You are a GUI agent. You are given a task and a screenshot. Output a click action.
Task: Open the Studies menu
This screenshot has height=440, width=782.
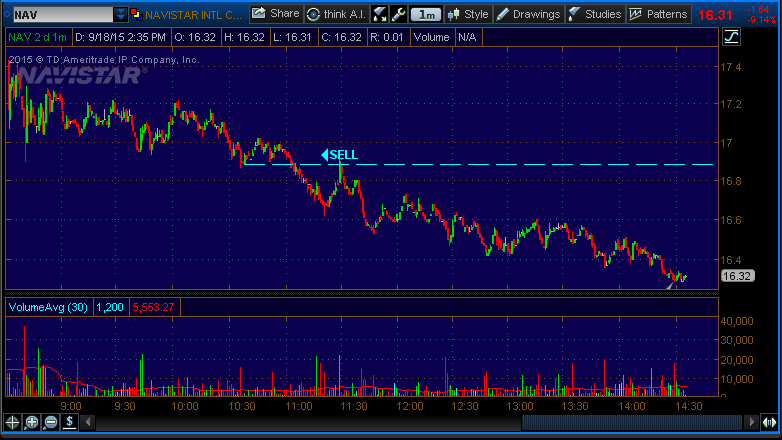pos(596,14)
